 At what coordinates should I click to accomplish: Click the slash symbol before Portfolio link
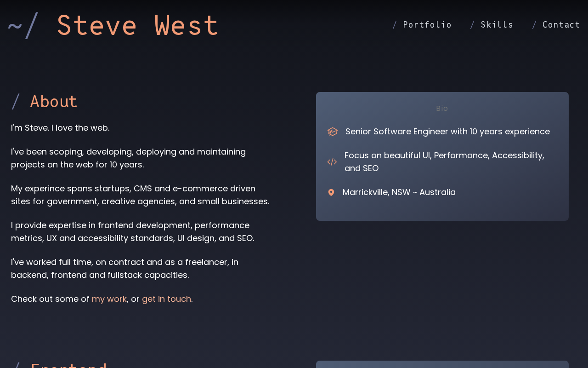coord(395,25)
